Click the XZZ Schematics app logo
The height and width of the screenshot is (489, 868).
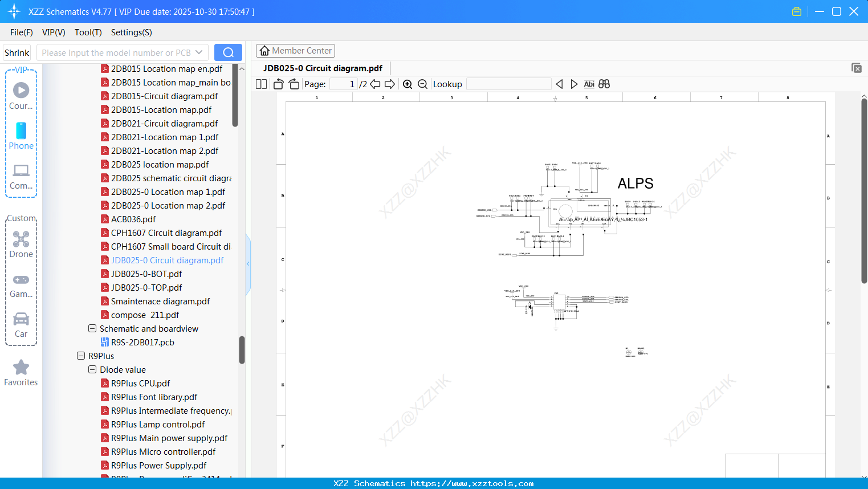(x=14, y=11)
